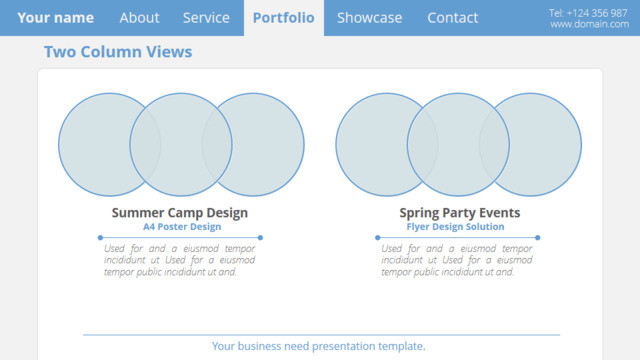The image size is (640, 360).
Task: Click the Spring Party Events title
Action: [460, 213]
